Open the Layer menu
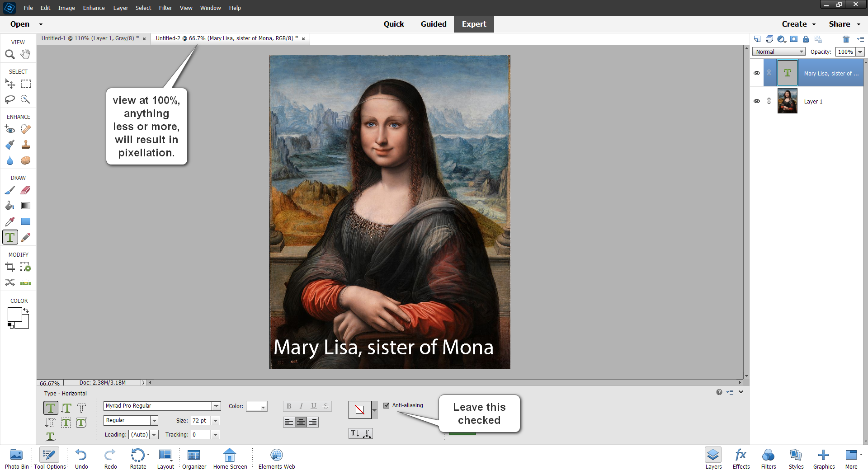This screenshot has width=868, height=470. click(x=121, y=8)
